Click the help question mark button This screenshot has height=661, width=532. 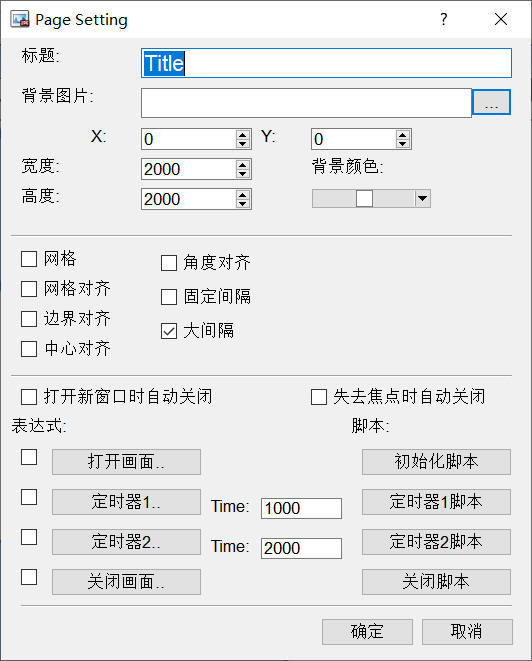click(443, 19)
